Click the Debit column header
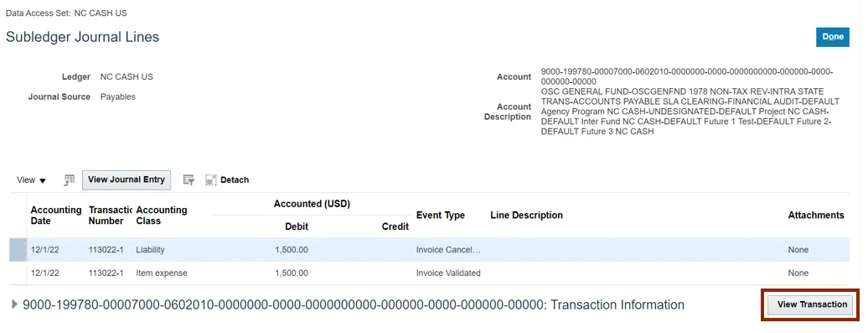This screenshot has width=868, height=333. click(x=296, y=226)
